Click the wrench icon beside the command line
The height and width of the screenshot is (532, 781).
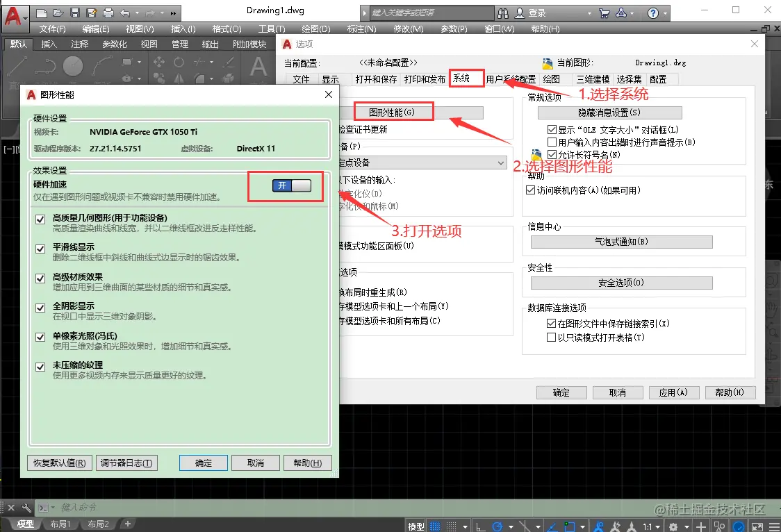(26, 508)
